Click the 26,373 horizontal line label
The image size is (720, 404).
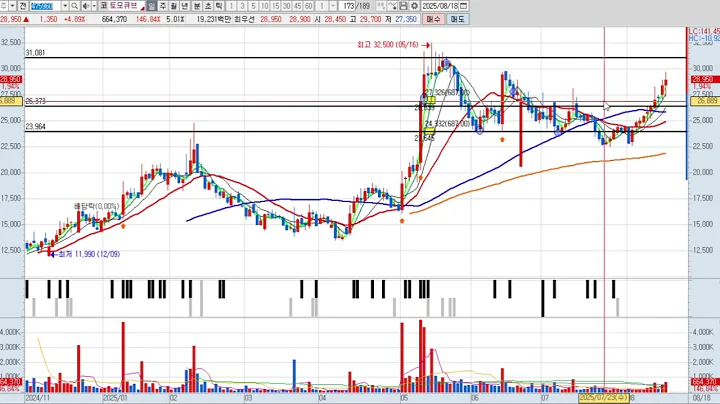coord(35,101)
